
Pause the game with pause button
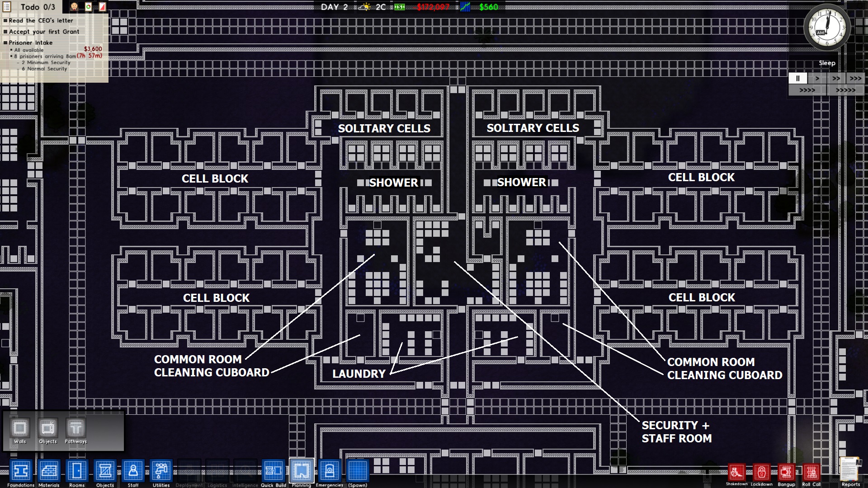(x=797, y=78)
